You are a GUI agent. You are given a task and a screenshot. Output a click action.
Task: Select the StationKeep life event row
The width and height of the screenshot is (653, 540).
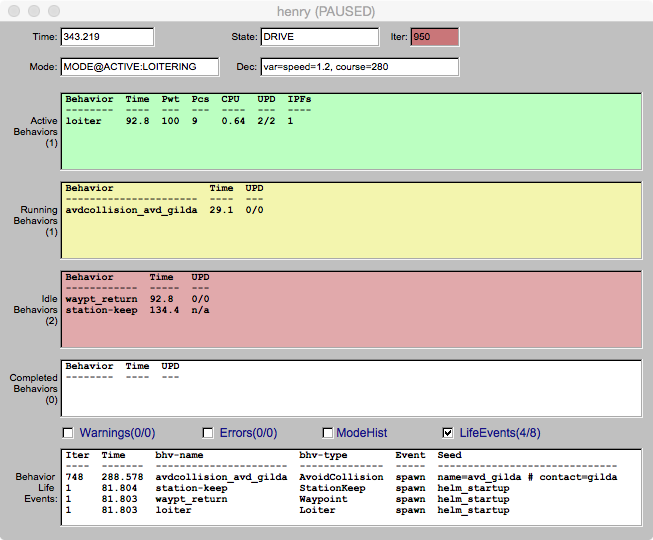[x=340, y=488]
